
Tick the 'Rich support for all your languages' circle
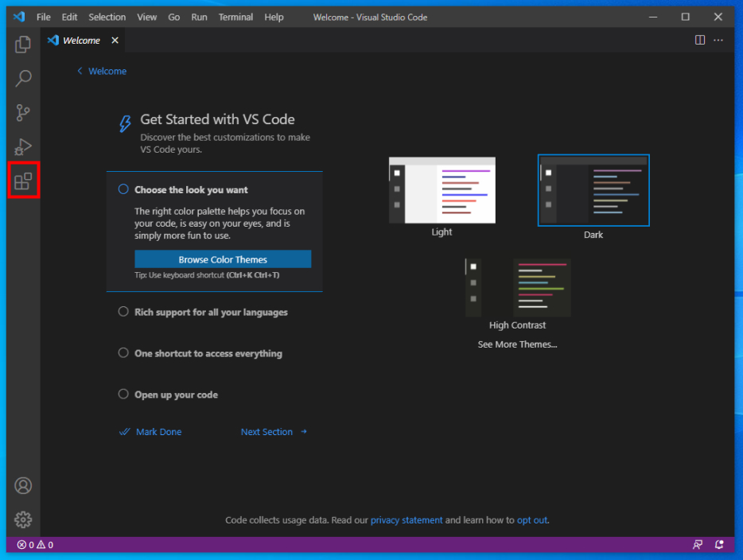click(123, 311)
